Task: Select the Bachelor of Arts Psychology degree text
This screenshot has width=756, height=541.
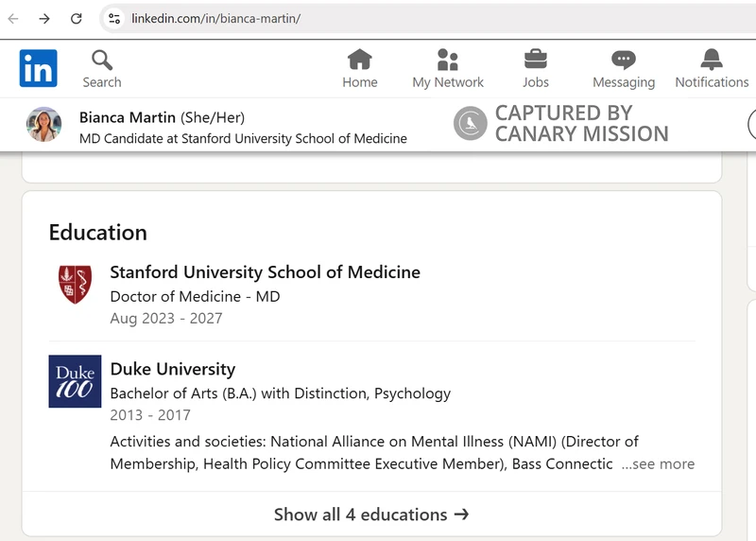Action: [x=280, y=393]
